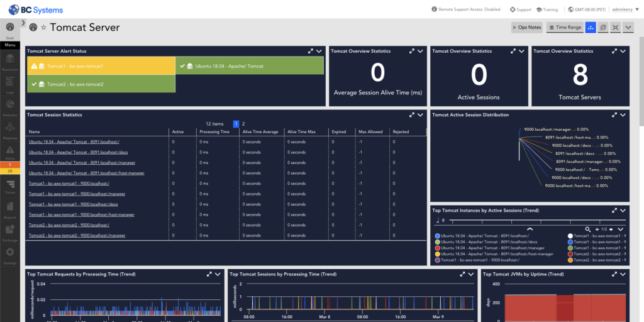The height and width of the screenshot is (322, 644).
Task: Expand Average Session Alive Time widget
Action: (x=412, y=52)
